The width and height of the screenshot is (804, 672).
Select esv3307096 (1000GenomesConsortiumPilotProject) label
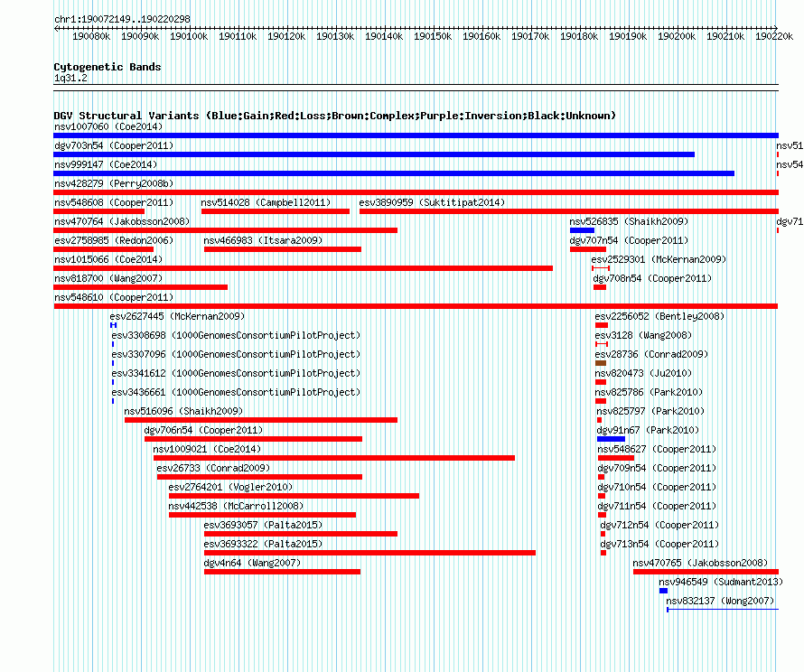pyautogui.click(x=236, y=354)
